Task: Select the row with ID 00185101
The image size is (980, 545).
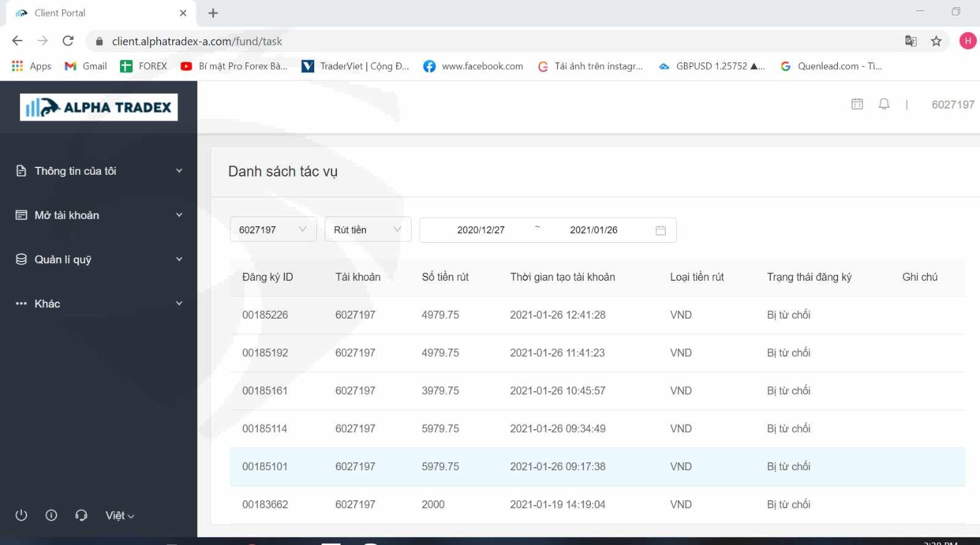Action: 597,467
